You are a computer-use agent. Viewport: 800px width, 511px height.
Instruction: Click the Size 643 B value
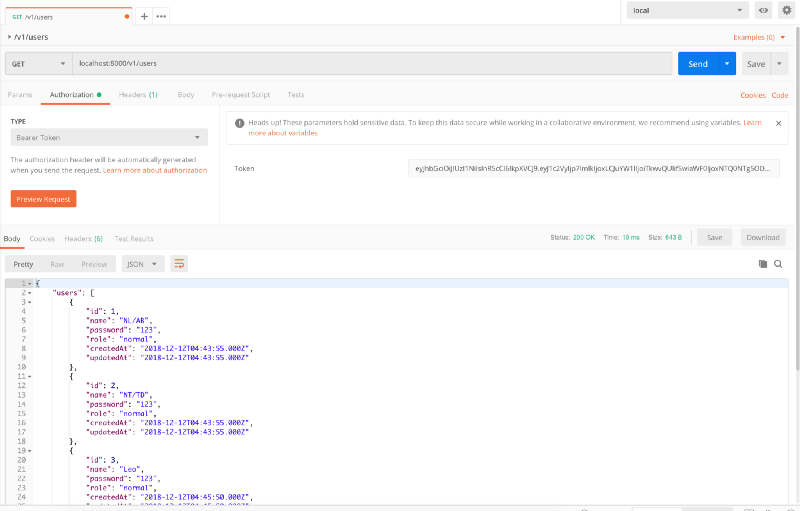673,238
